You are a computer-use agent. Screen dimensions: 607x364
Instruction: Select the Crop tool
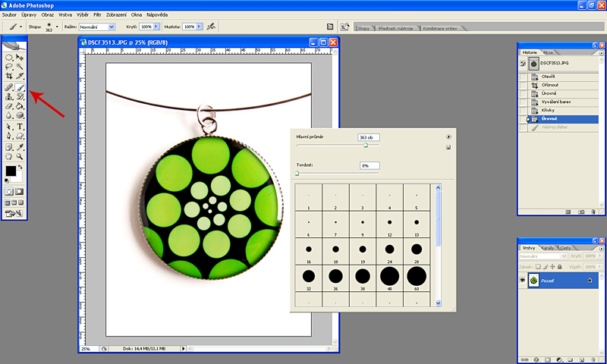click(9, 77)
